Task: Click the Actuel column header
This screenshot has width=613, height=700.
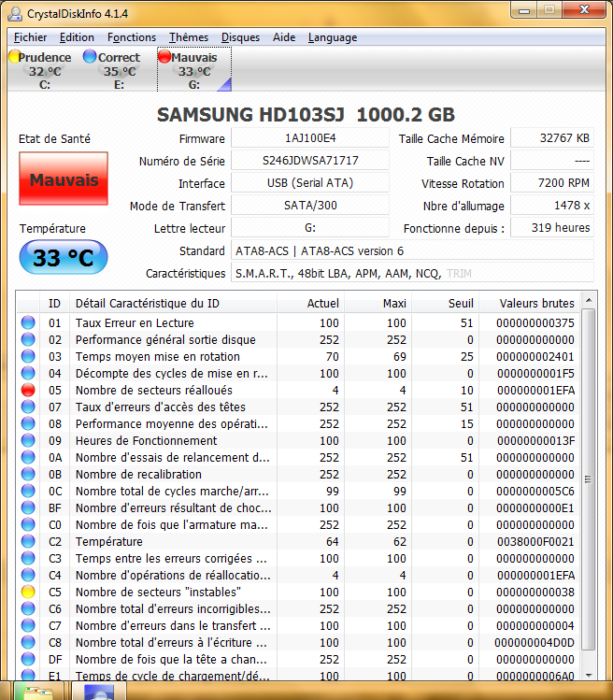Action: coord(311,303)
